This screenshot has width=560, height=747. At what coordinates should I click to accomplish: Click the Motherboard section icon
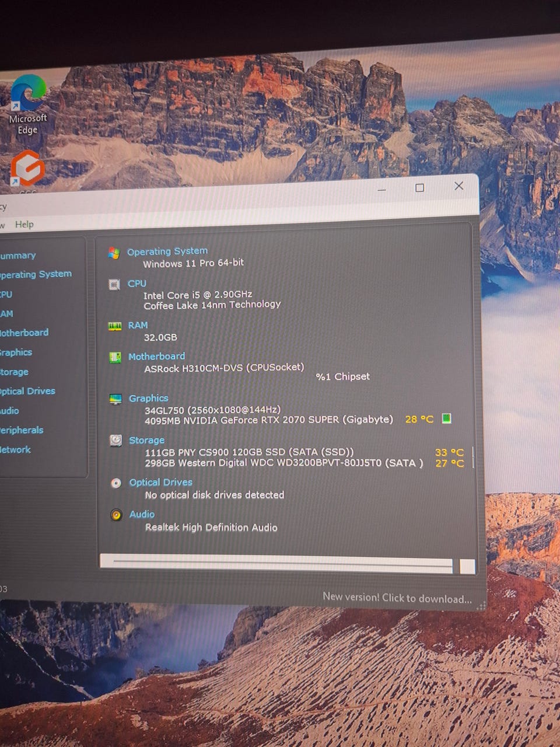[116, 357]
